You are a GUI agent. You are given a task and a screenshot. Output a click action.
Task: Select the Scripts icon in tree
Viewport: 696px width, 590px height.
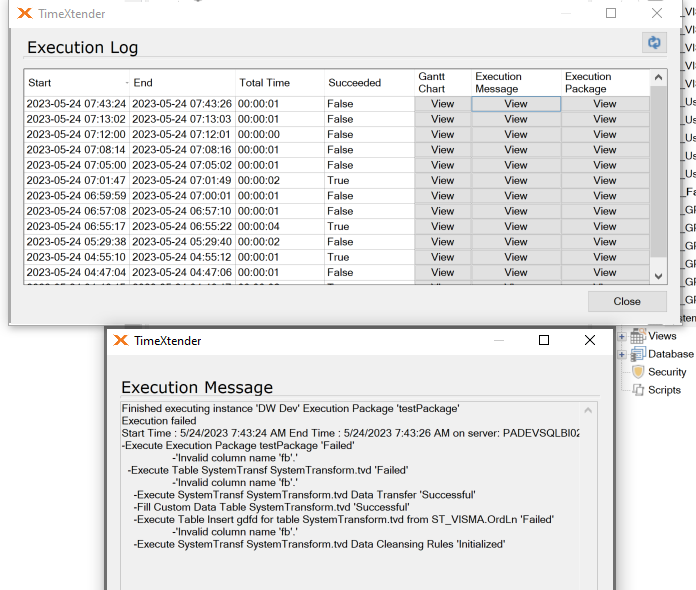pyautogui.click(x=638, y=390)
